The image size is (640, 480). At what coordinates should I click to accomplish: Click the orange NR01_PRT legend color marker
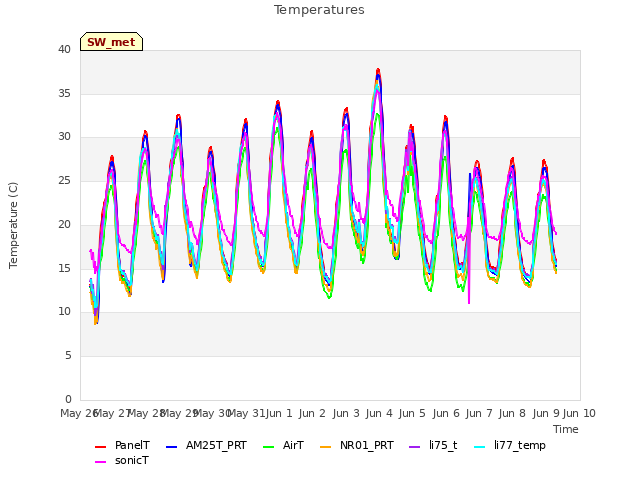[x=325, y=447]
